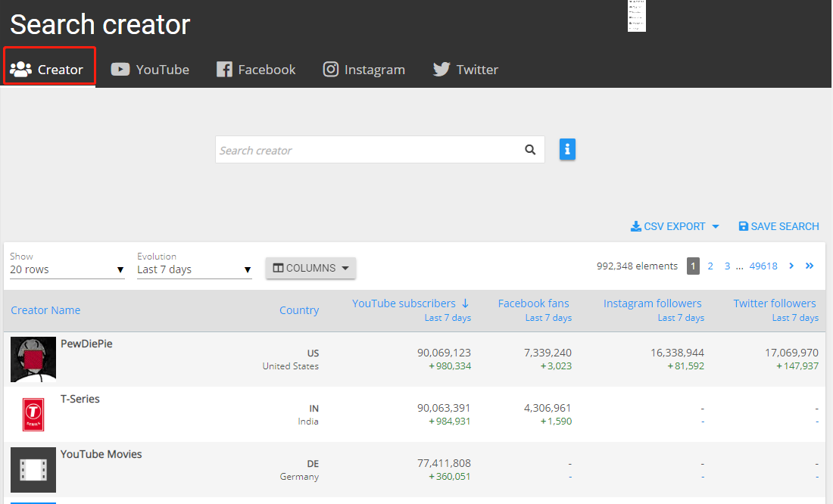833x504 pixels.
Task: Click the 992,348 elements count
Action: click(x=637, y=266)
